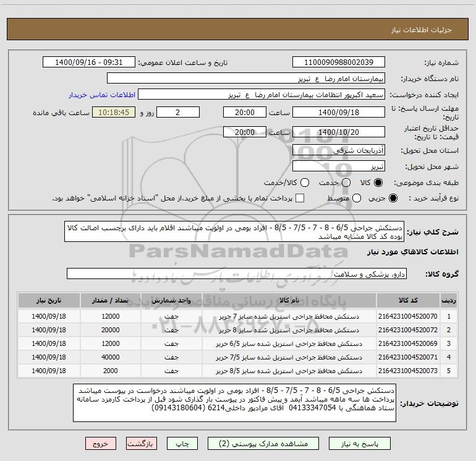476x461 pixels.
Task: Click the جزئیات اطلاعات نیاز header title
Action: click(x=422, y=30)
